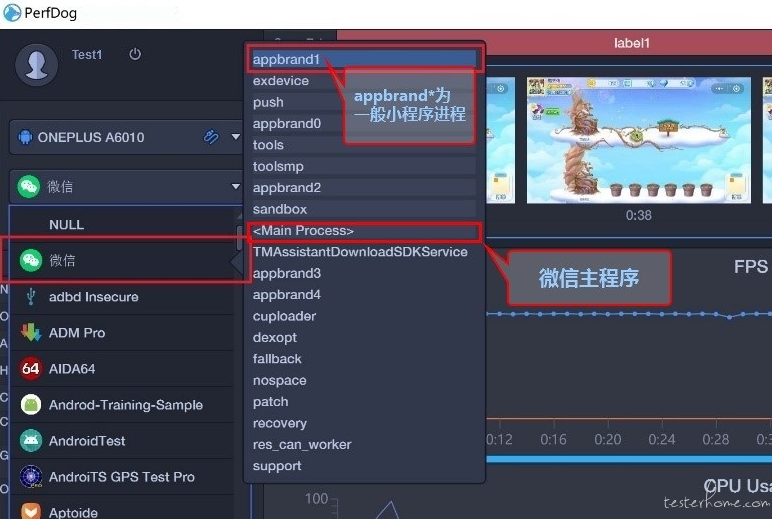Select AndroiTS GPS Test Pro icon

click(31, 476)
